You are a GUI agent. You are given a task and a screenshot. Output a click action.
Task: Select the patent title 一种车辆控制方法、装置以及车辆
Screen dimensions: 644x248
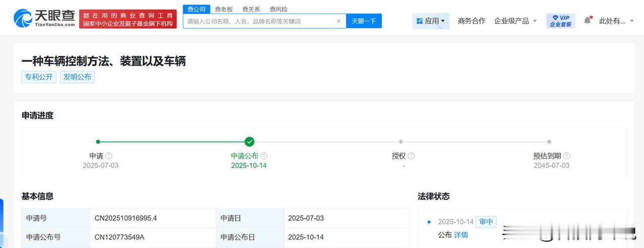pyautogui.click(x=103, y=61)
